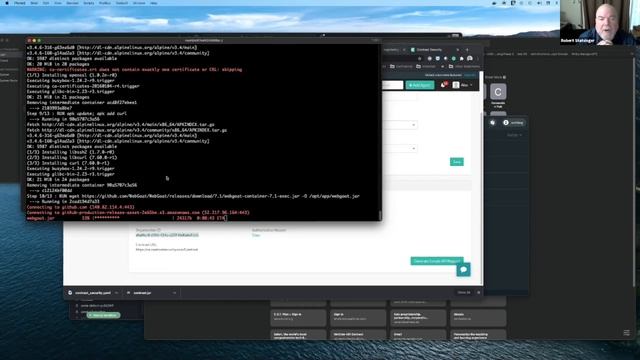640x360 pixels.
Task: Click the round icon left of huddle pill
Action: (x=493, y=122)
